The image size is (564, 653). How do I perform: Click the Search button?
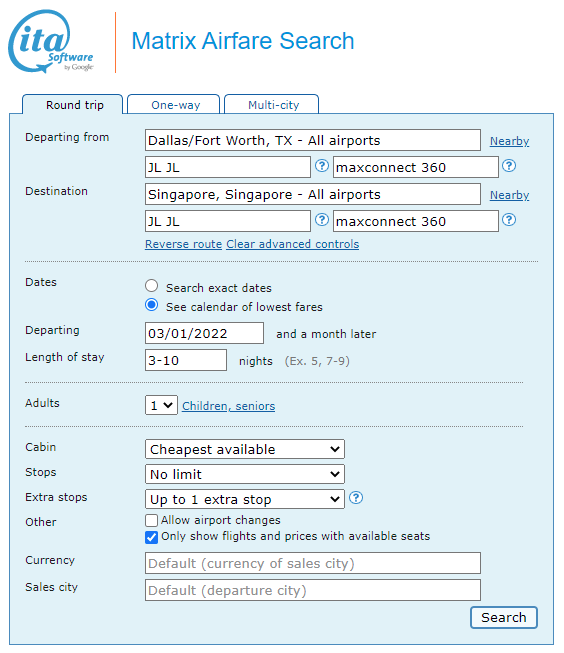click(504, 618)
